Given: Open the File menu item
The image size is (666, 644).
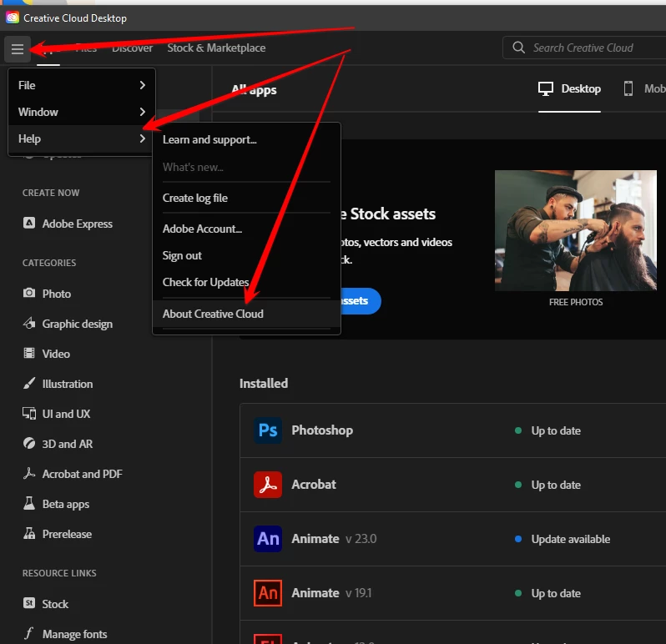Looking at the screenshot, I should pyautogui.click(x=82, y=85).
